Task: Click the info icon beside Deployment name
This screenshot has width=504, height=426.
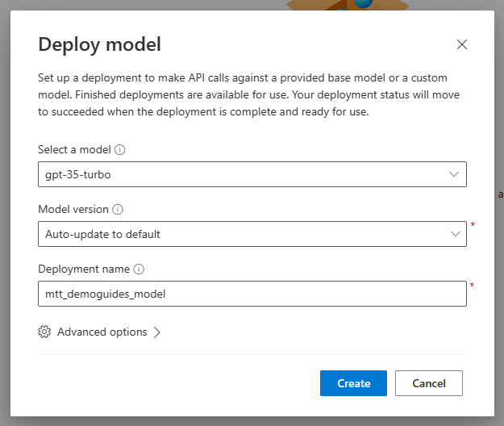Action: point(138,269)
